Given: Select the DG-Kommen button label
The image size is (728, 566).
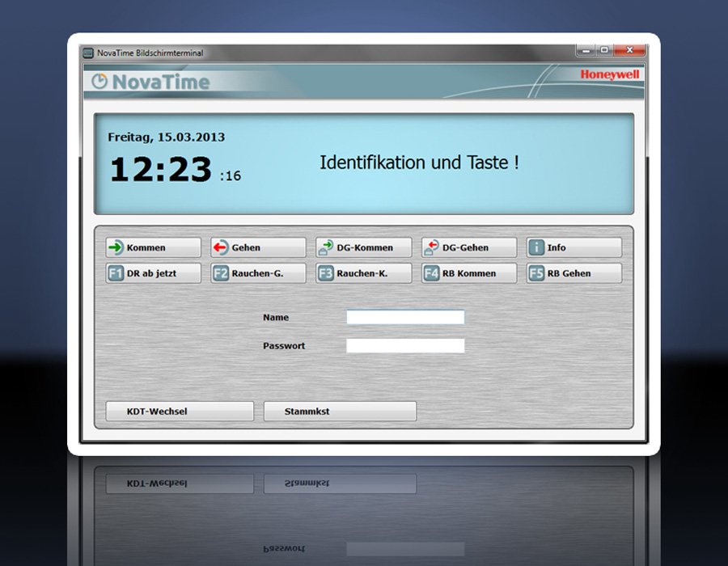Looking at the screenshot, I should (365, 247).
